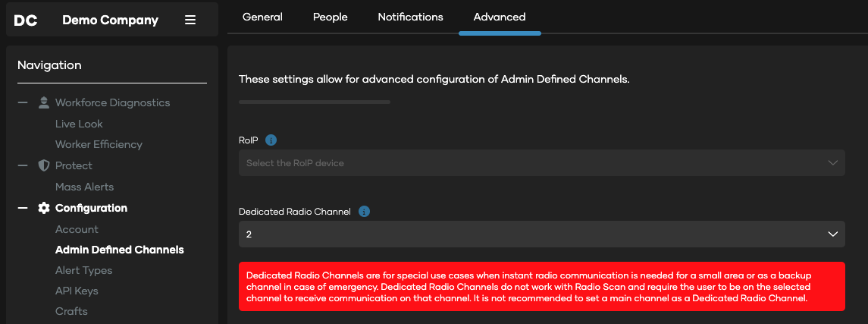Click the DC company logo
This screenshot has height=324, width=868.
click(26, 20)
